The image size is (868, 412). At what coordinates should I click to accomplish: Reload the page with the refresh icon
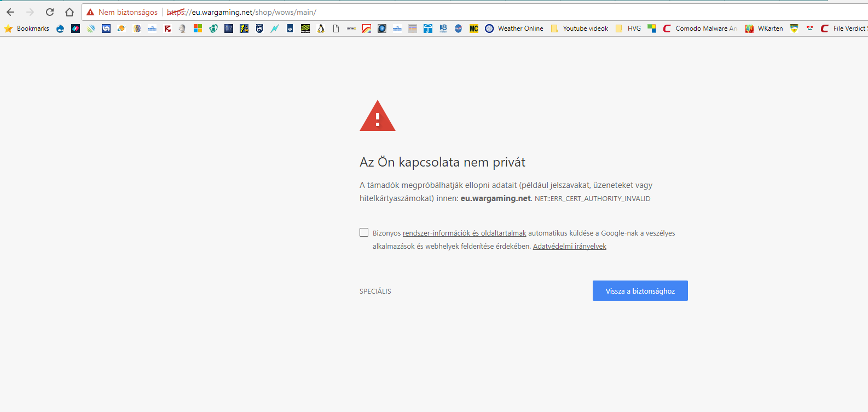[50, 12]
